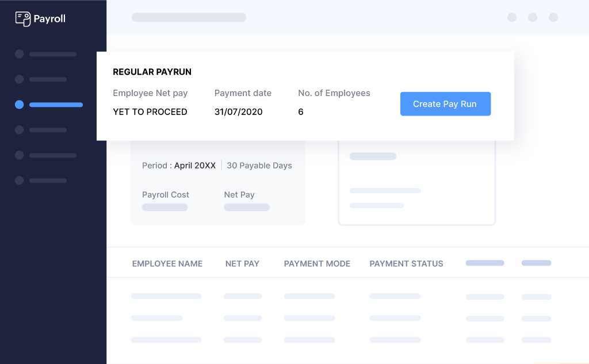Switch to the Employee Name column header
The image size is (589, 364).
167,263
